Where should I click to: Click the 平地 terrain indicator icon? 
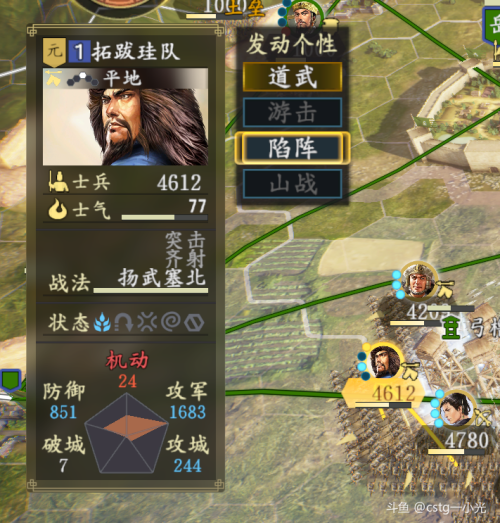82,79
